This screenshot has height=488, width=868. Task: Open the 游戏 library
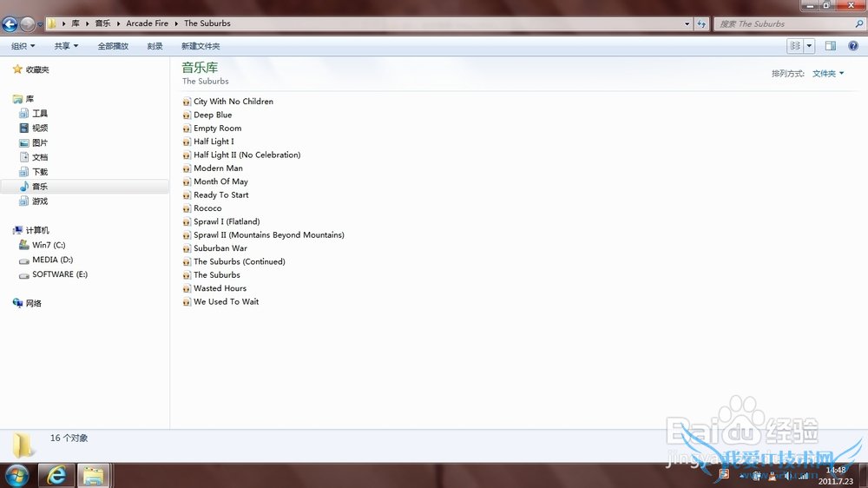pyautogui.click(x=33, y=201)
